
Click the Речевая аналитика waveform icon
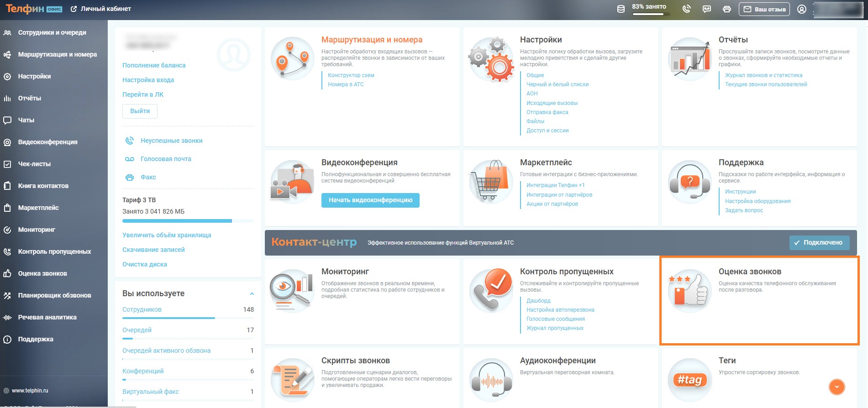7,317
